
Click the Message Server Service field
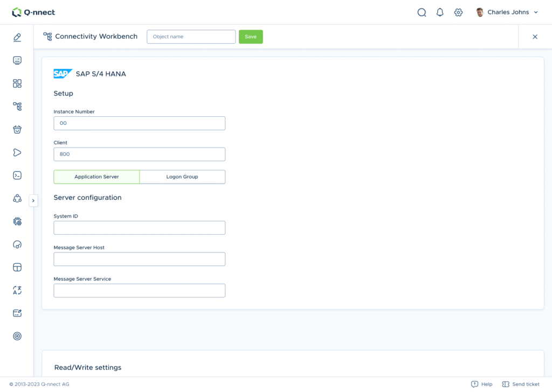tap(140, 290)
